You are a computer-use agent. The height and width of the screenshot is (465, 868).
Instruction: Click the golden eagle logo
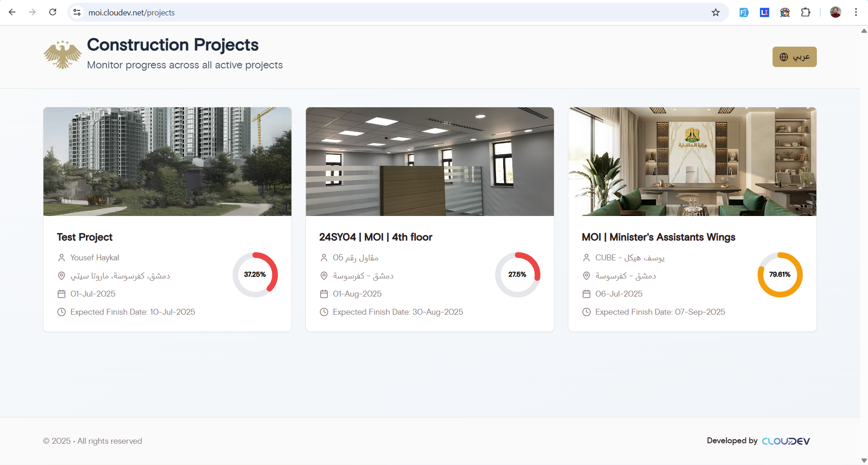(x=62, y=55)
